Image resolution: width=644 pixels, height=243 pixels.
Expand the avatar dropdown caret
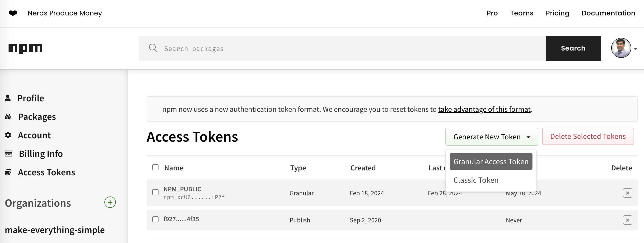(635, 49)
